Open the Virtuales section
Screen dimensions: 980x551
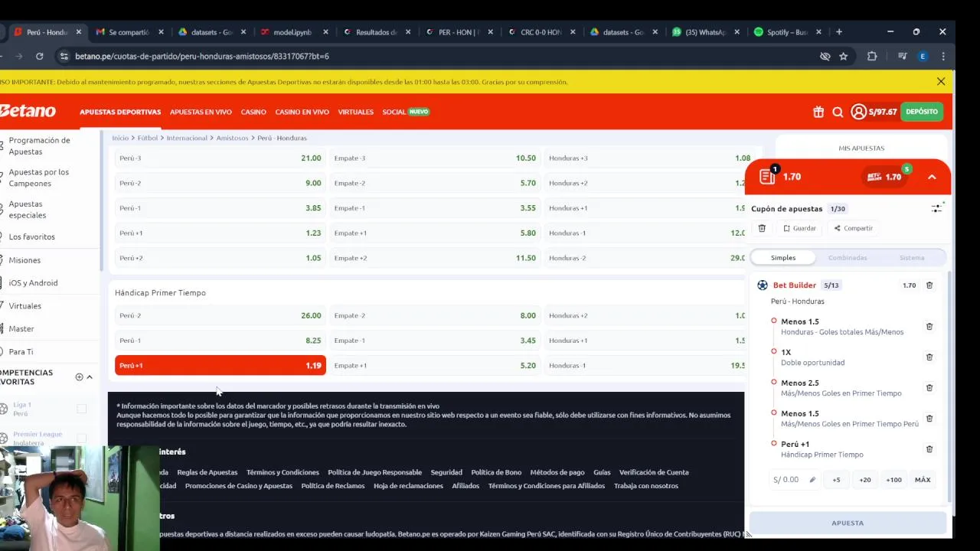pyautogui.click(x=356, y=112)
